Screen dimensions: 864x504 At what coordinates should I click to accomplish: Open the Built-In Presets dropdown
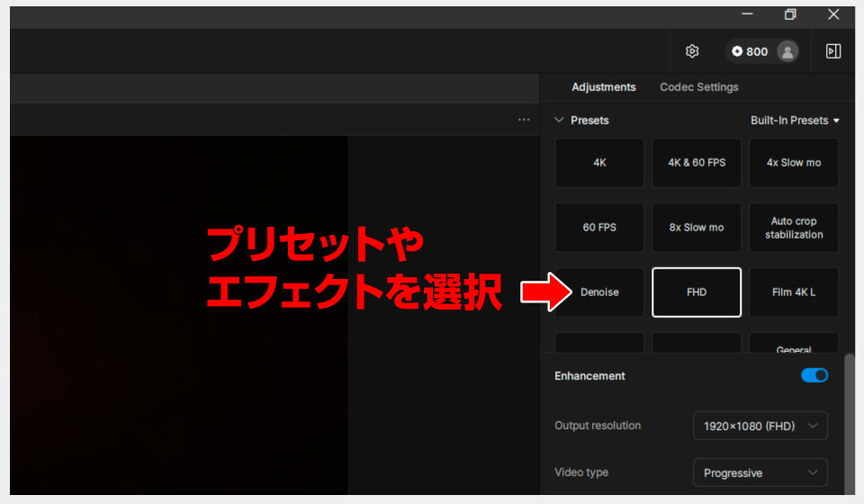tap(794, 120)
